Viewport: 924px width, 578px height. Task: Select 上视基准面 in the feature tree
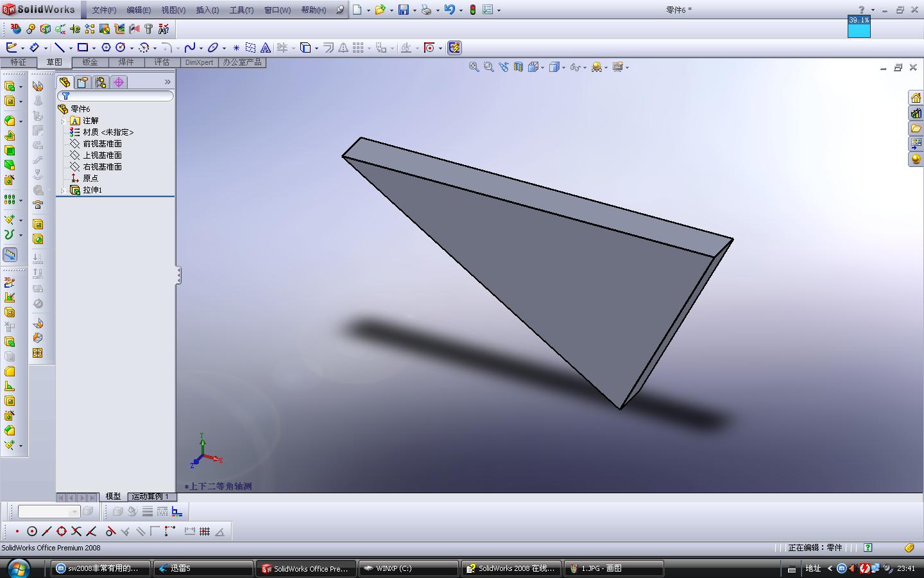pos(102,155)
